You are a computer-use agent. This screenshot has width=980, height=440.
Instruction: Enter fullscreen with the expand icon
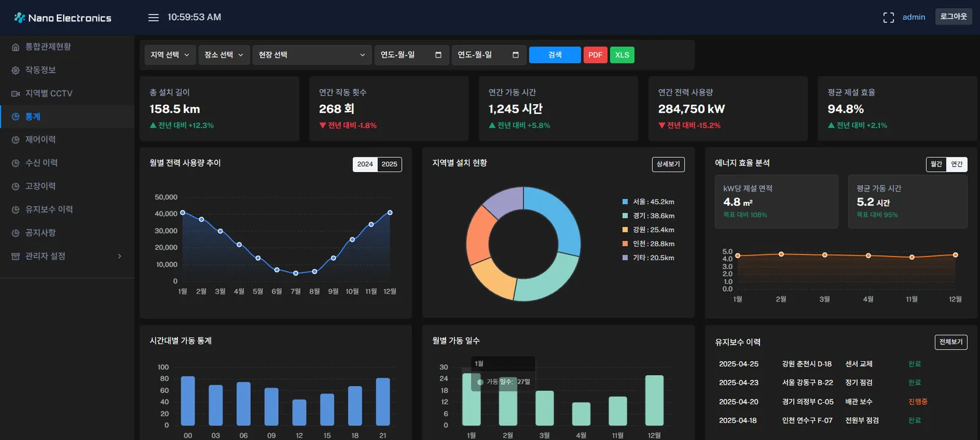888,18
